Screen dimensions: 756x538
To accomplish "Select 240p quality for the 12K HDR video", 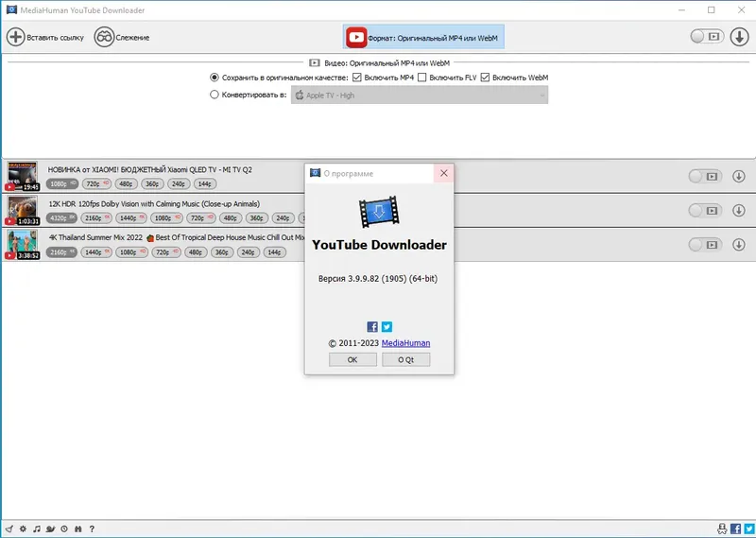I will coord(283,218).
